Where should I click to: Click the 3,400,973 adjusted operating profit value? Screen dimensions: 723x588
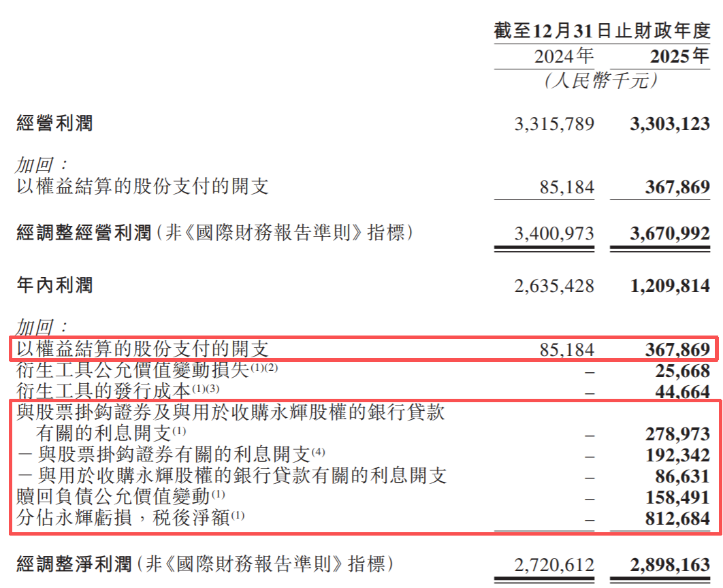pos(555,234)
